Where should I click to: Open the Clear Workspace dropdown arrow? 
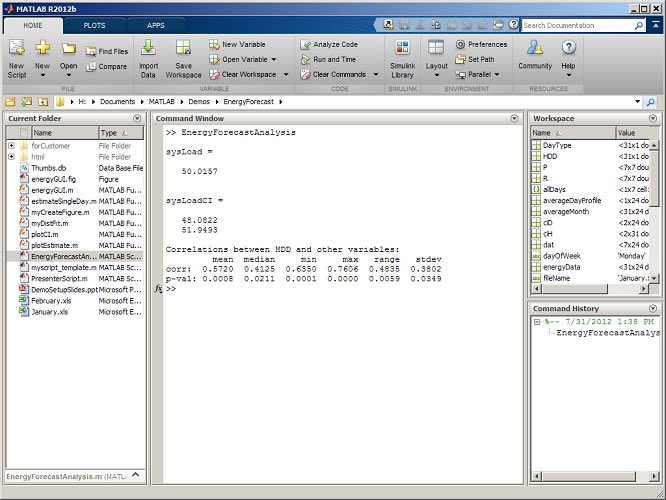point(286,74)
